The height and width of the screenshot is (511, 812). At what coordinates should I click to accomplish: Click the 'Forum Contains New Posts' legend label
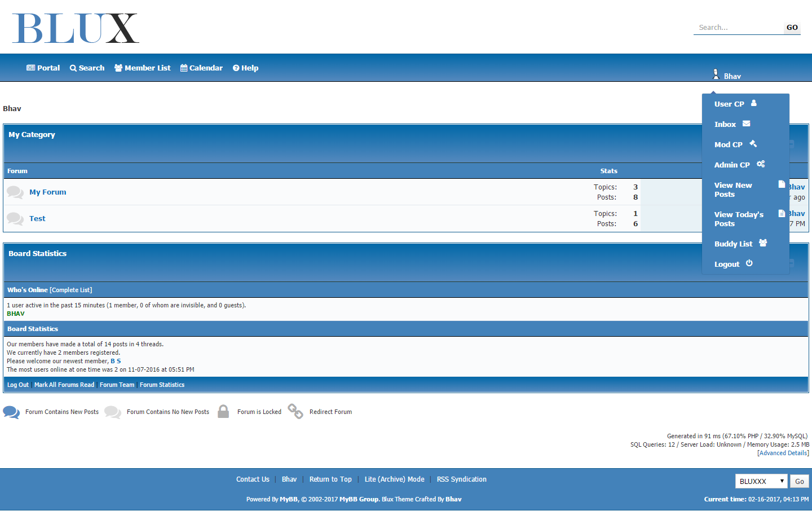tap(62, 412)
